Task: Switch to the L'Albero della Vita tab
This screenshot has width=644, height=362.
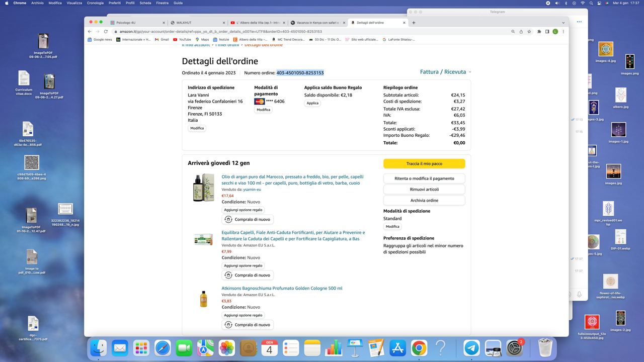Action: (257, 23)
